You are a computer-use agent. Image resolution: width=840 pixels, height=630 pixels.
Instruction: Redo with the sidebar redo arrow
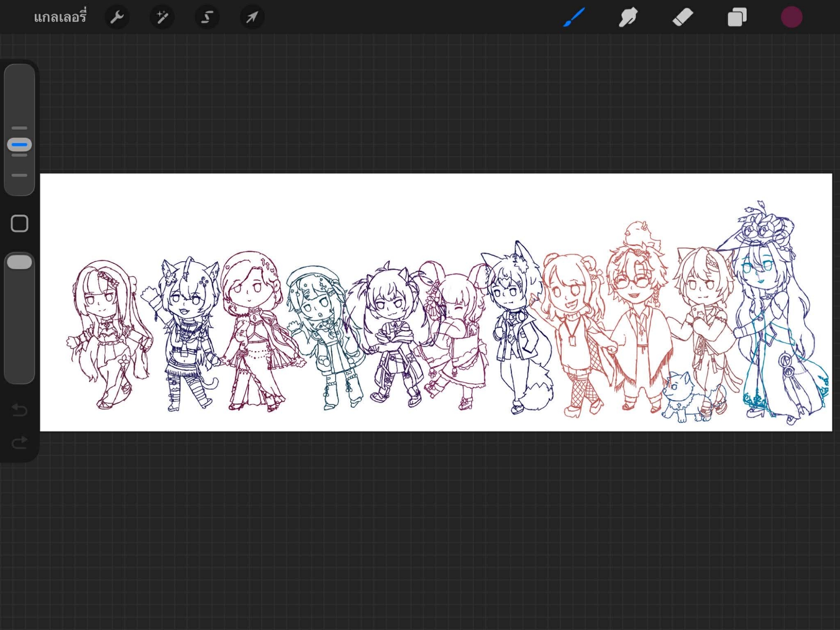(19, 442)
